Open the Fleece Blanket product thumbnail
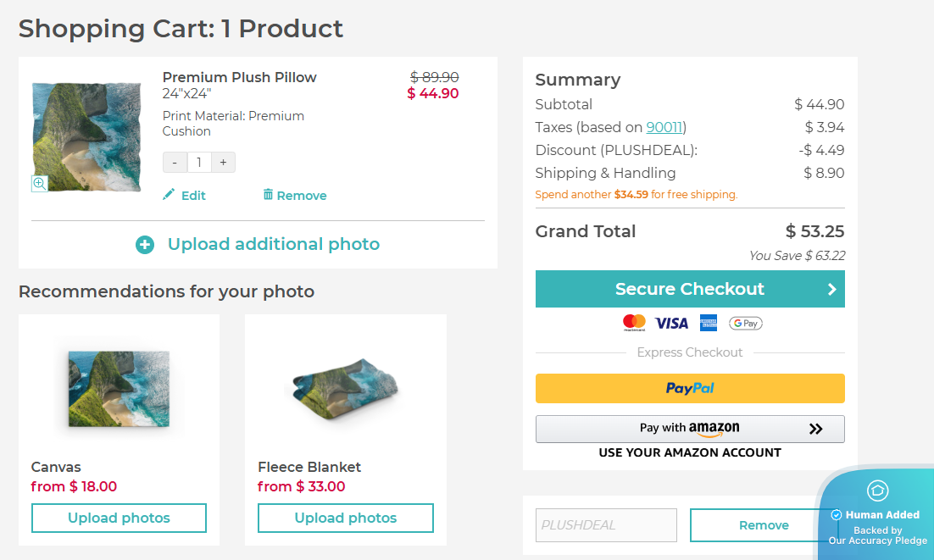Image resolution: width=934 pixels, height=560 pixels. pos(345,385)
